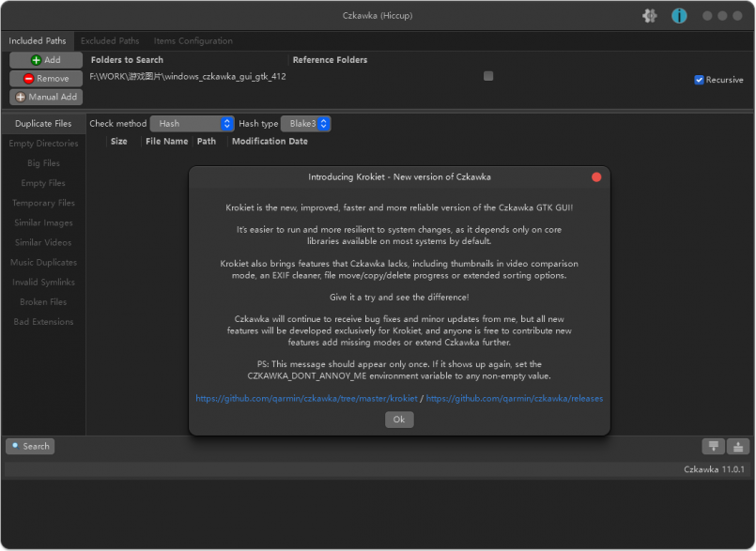
Task: Close the Krokiet dialog with red dot
Action: coord(596,176)
